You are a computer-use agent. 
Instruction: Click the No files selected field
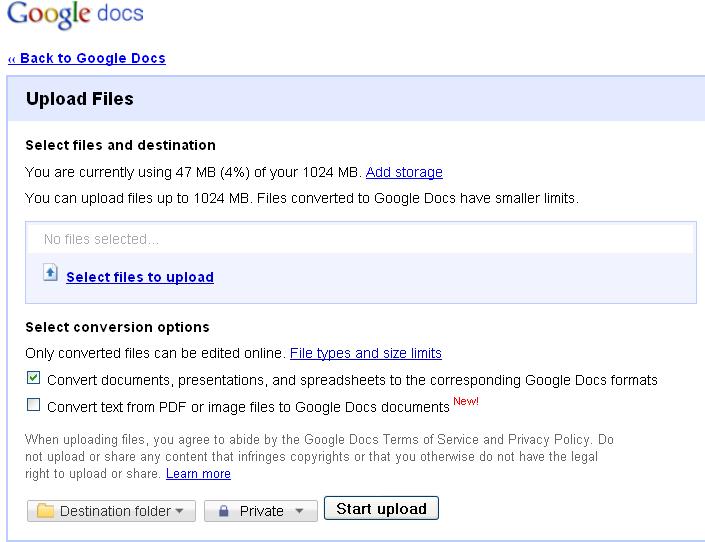[361, 239]
